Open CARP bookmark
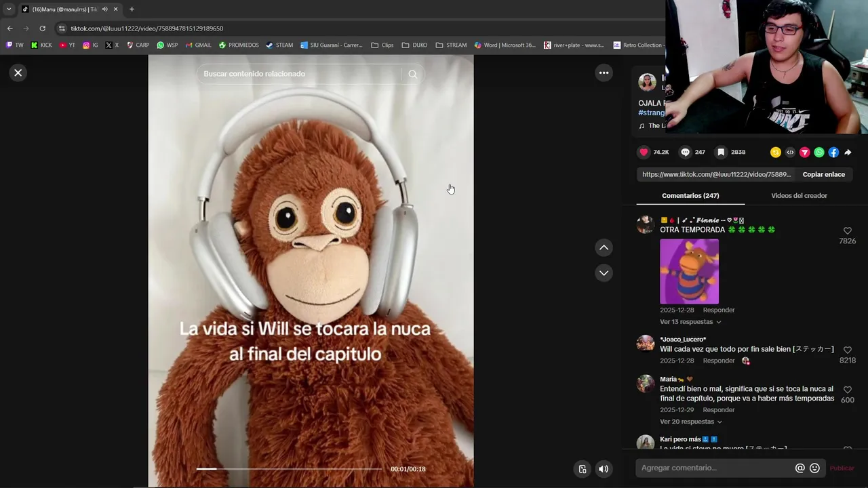 (138, 45)
